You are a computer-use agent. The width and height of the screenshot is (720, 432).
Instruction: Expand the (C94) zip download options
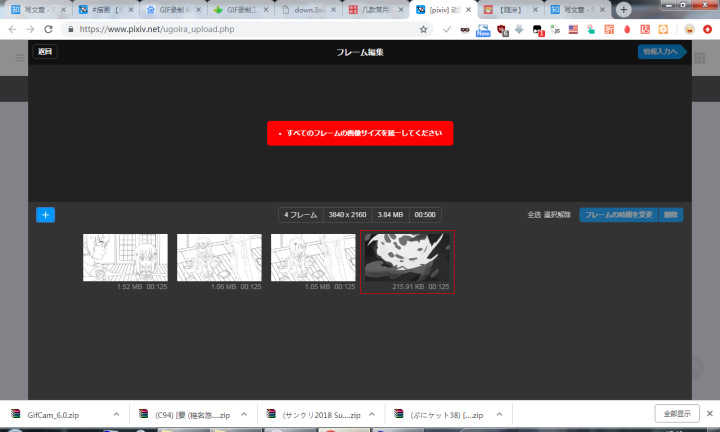point(244,415)
